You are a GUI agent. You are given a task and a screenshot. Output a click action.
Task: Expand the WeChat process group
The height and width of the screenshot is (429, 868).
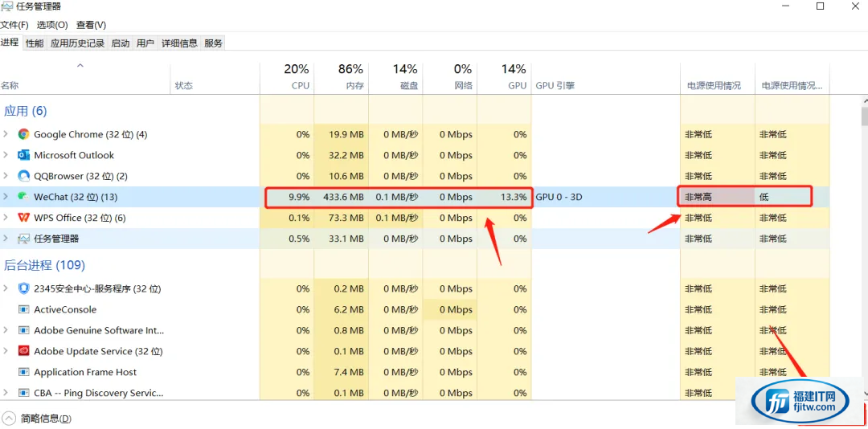click(6, 197)
